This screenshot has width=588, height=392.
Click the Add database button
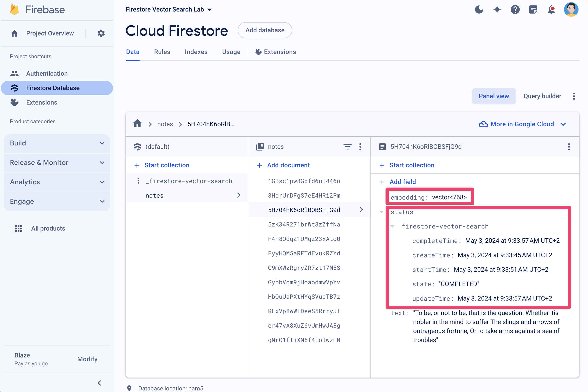point(265,30)
